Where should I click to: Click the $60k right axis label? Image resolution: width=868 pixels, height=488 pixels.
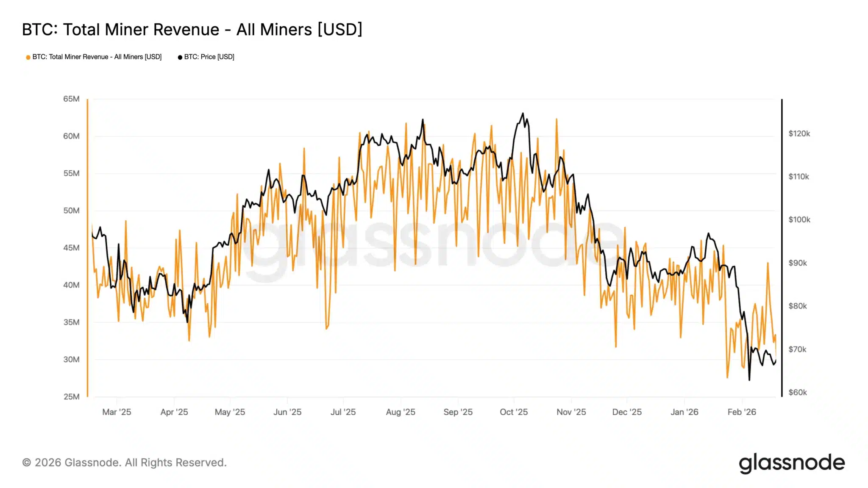tap(798, 392)
